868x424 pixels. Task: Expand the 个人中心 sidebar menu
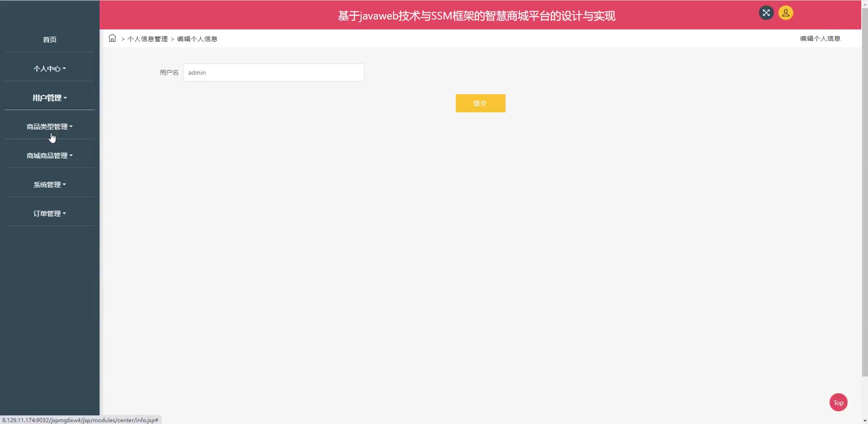pyautogui.click(x=50, y=68)
